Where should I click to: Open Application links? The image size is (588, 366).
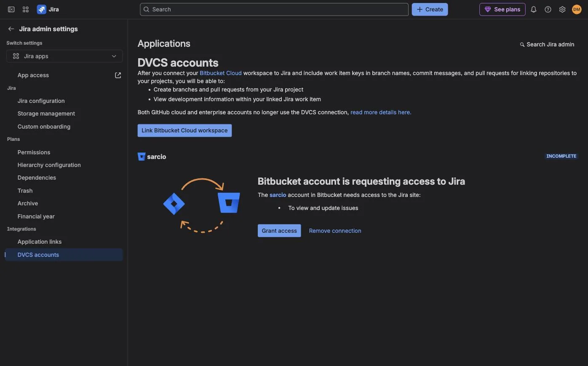40,242
